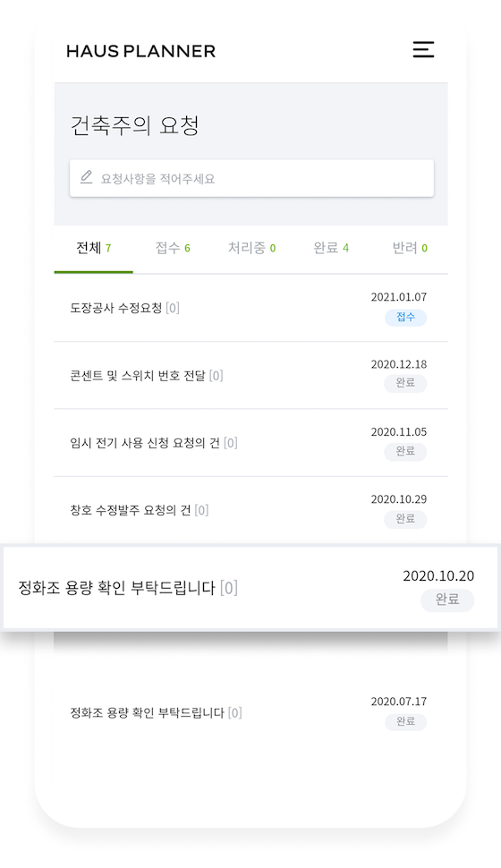Open 정화조 용량 확인 request dated 2020.07.17
The width and height of the screenshot is (501, 868).
coord(250,712)
